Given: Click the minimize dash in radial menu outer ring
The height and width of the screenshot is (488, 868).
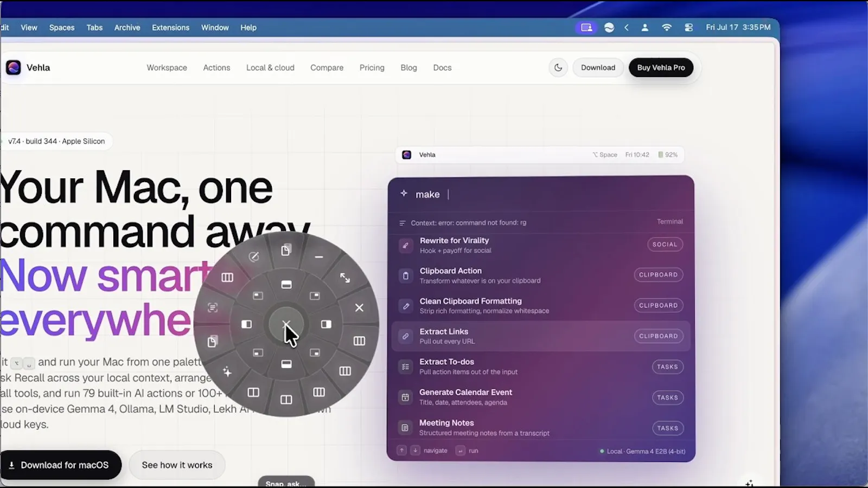Looking at the screenshot, I should coord(319,256).
